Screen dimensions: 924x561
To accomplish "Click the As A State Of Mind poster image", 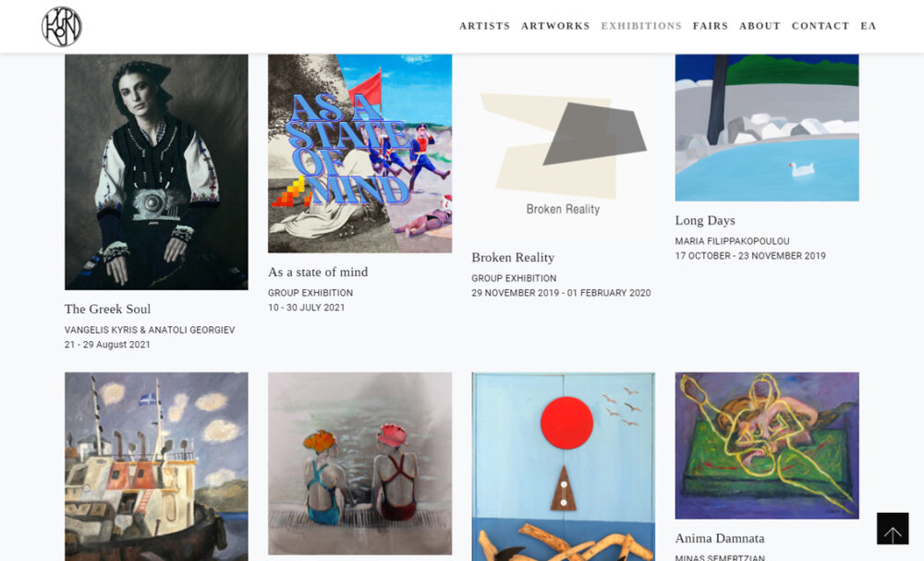I will (360, 153).
